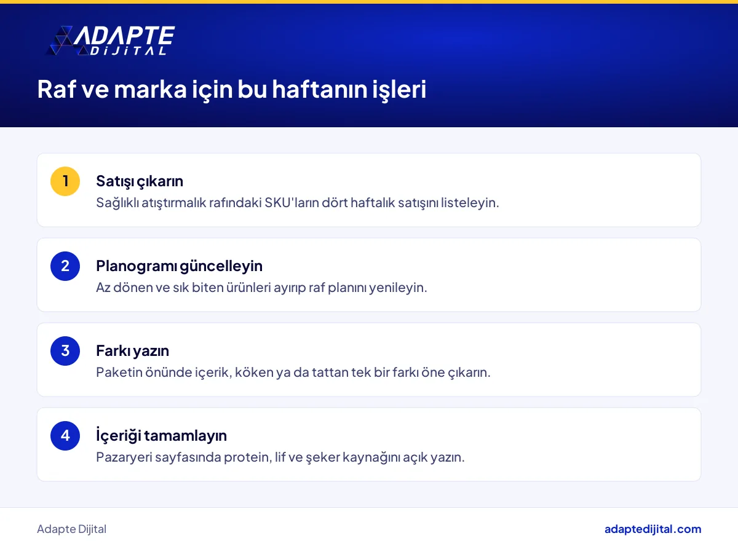Screen dimensions: 738x560
Task: Click the Adapte Dijital logo
Action: 111,41
